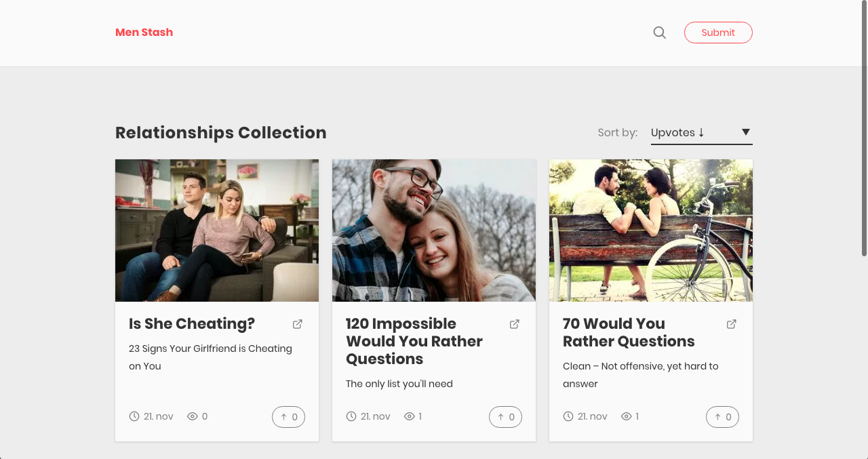Open the Sort by Upvotes dropdown

[702, 133]
